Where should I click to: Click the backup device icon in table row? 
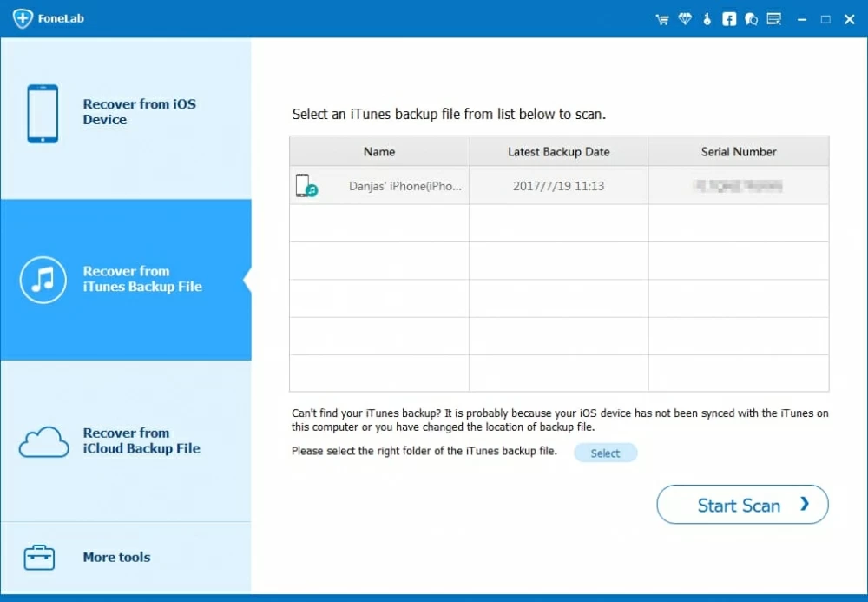click(306, 186)
